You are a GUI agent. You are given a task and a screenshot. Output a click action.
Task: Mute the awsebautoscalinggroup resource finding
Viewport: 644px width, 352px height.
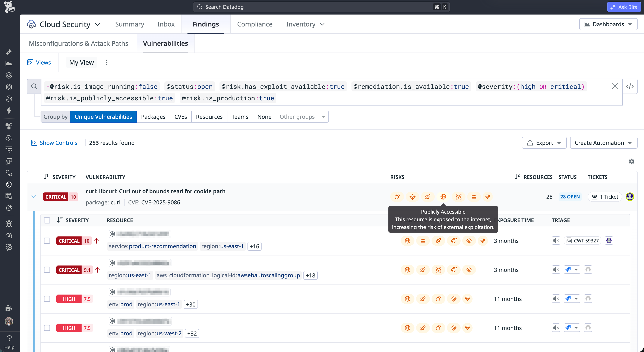point(556,270)
